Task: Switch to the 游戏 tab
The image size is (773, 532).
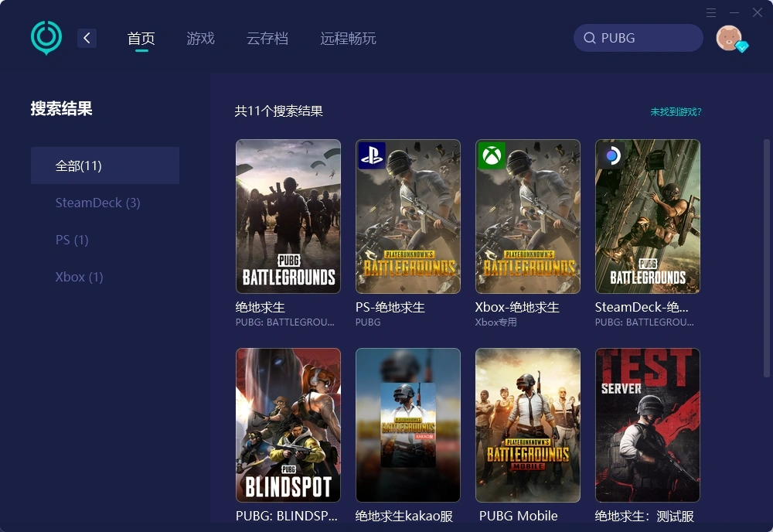Action: point(200,38)
